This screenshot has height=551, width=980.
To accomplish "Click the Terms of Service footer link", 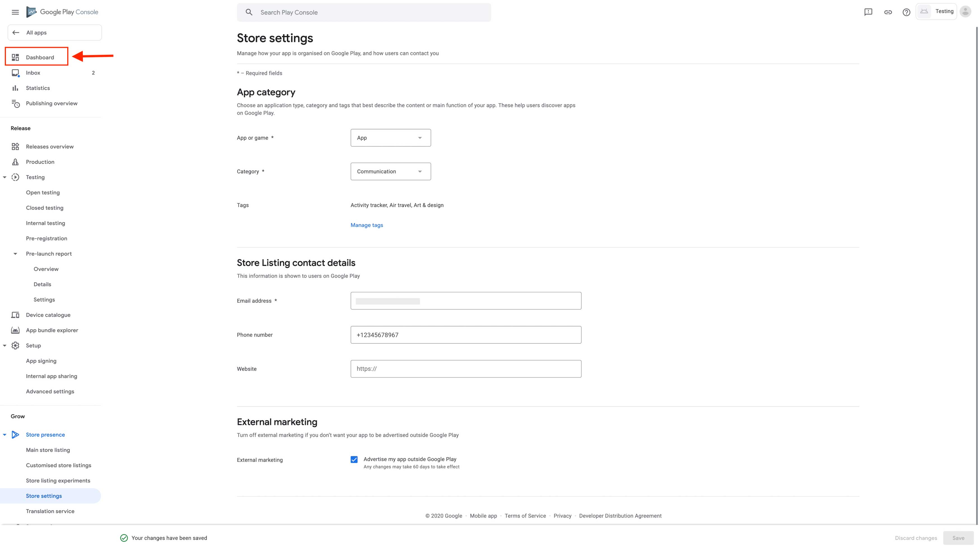I will click(x=525, y=516).
